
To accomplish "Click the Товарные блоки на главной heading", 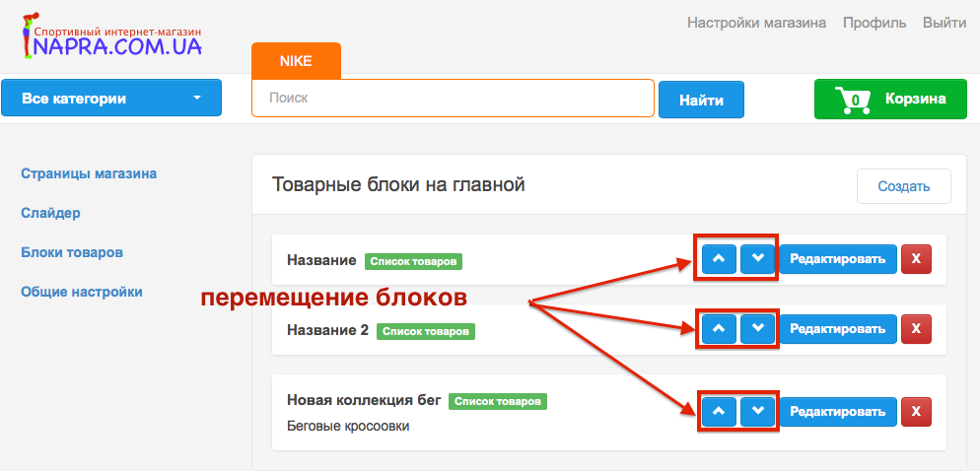I will point(398,185).
